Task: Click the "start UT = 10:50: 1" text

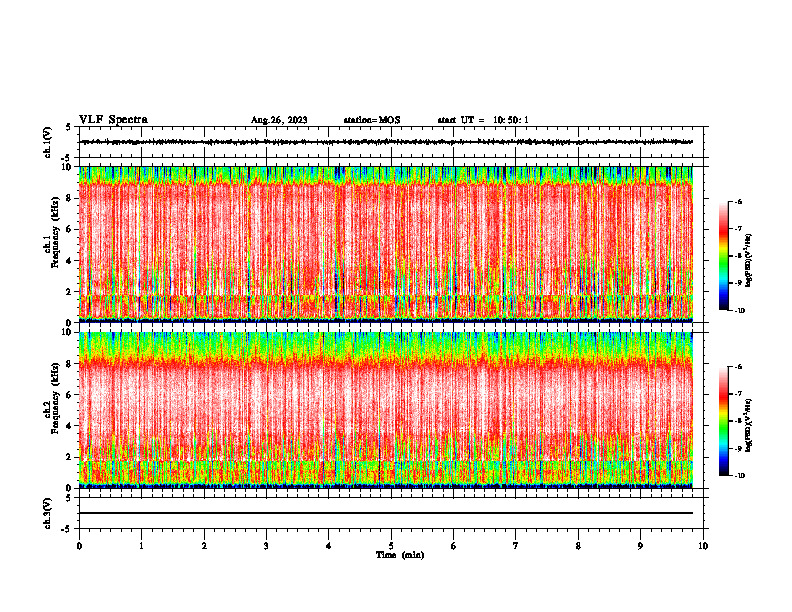Action: coord(483,120)
